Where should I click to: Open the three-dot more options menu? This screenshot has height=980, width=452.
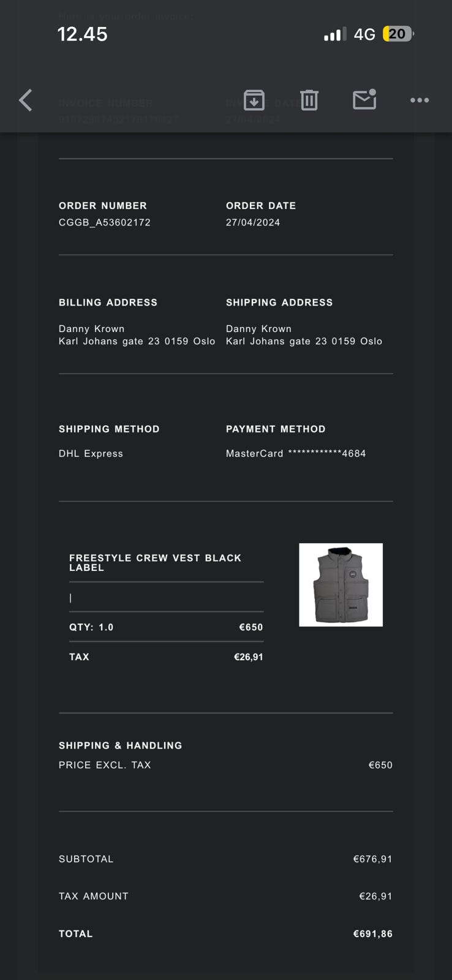[x=420, y=100]
